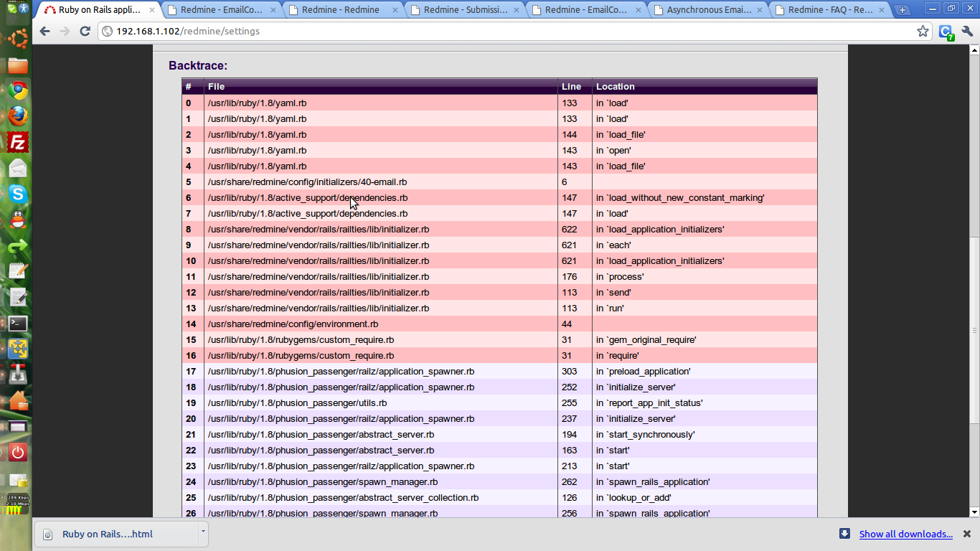Open the file manager folder icon in dock
The image size is (980, 551).
coord(18,66)
